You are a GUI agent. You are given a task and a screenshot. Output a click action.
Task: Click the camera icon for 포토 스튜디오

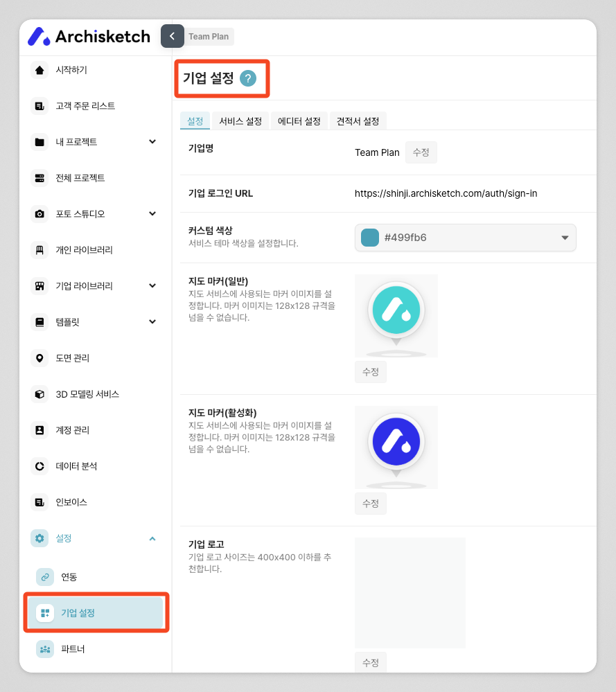click(x=39, y=214)
